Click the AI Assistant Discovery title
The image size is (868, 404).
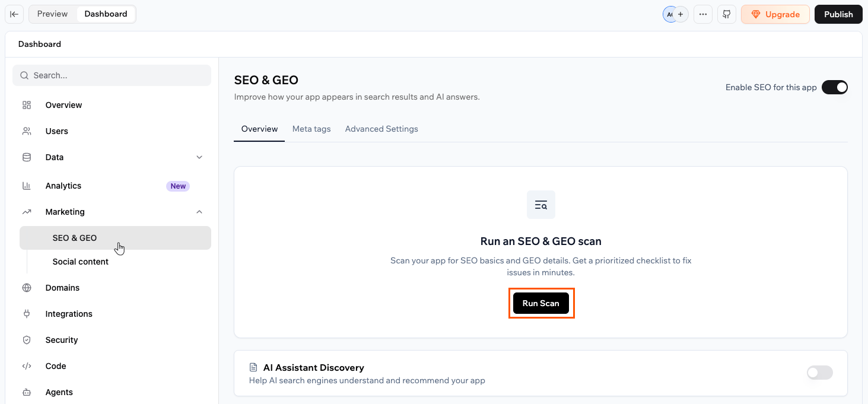click(x=314, y=368)
